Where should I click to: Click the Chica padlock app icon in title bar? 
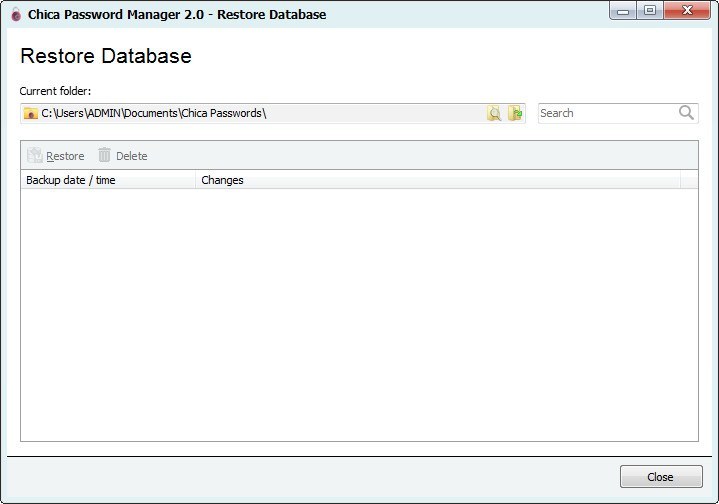tap(16, 14)
